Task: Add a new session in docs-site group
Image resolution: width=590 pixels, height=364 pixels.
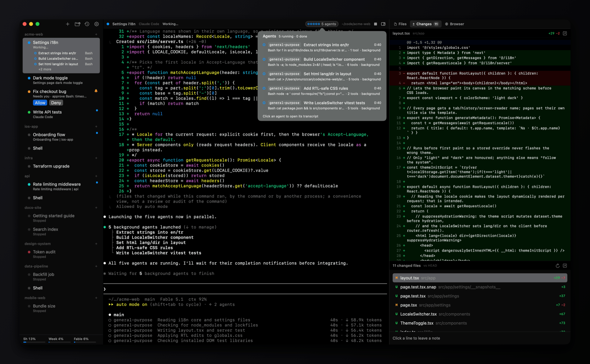Action: click(96, 208)
